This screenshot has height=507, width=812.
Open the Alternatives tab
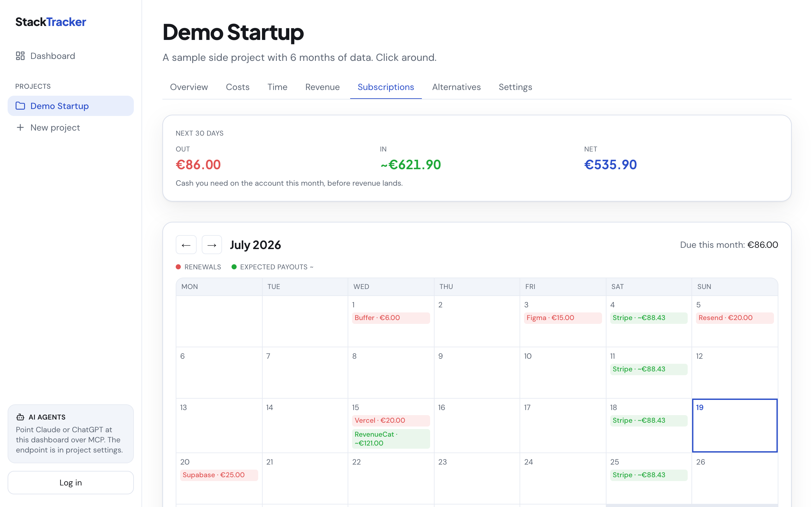pyautogui.click(x=456, y=87)
